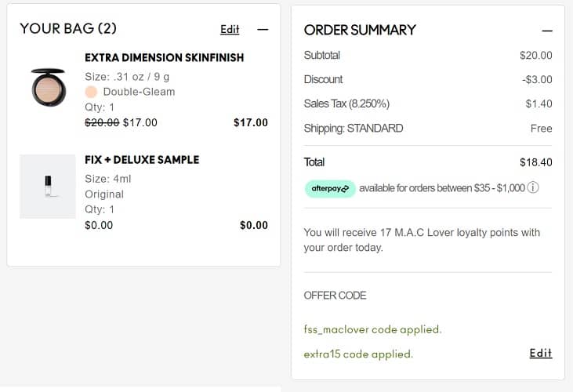Click the Order Summary heading
The width and height of the screenshot is (573, 392).
360,30
